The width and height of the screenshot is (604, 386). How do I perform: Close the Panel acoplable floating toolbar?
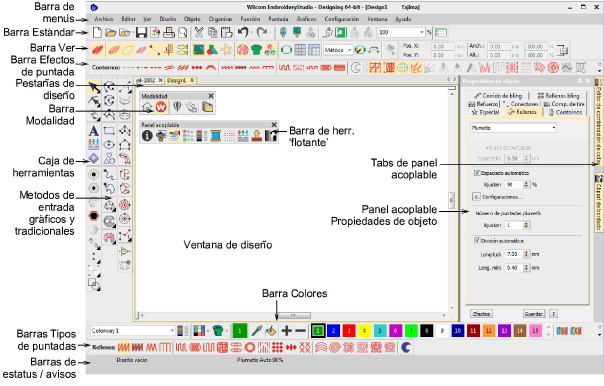click(274, 124)
